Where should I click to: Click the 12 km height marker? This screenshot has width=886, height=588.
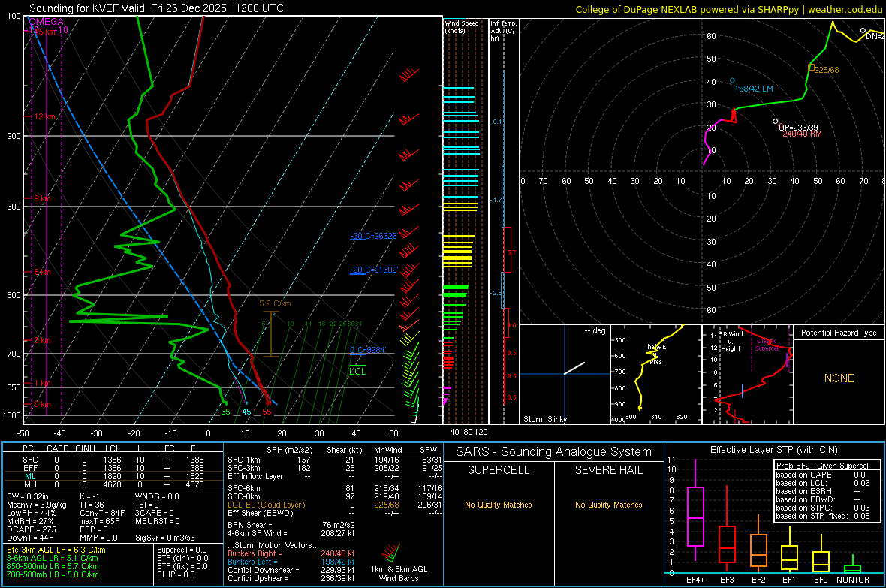(45, 116)
